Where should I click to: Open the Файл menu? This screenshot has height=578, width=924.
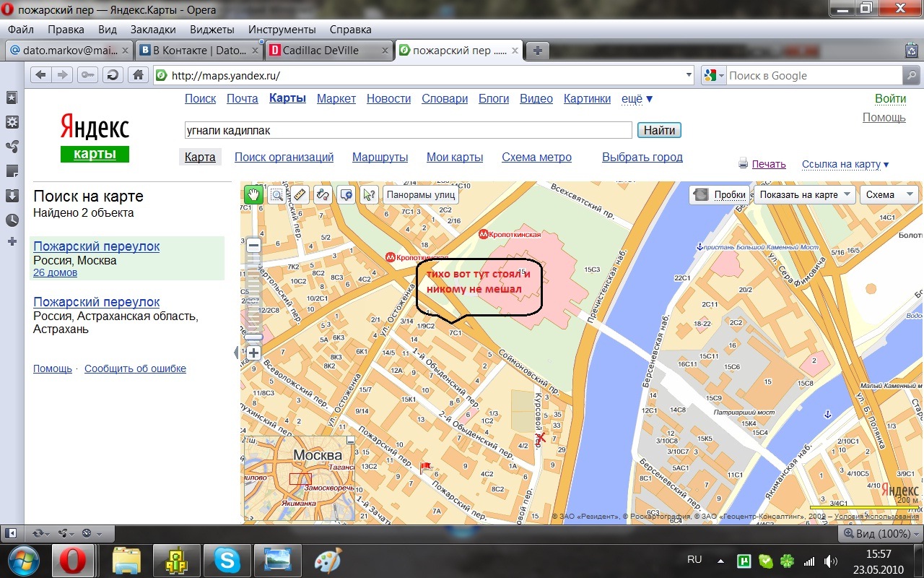[x=22, y=30]
